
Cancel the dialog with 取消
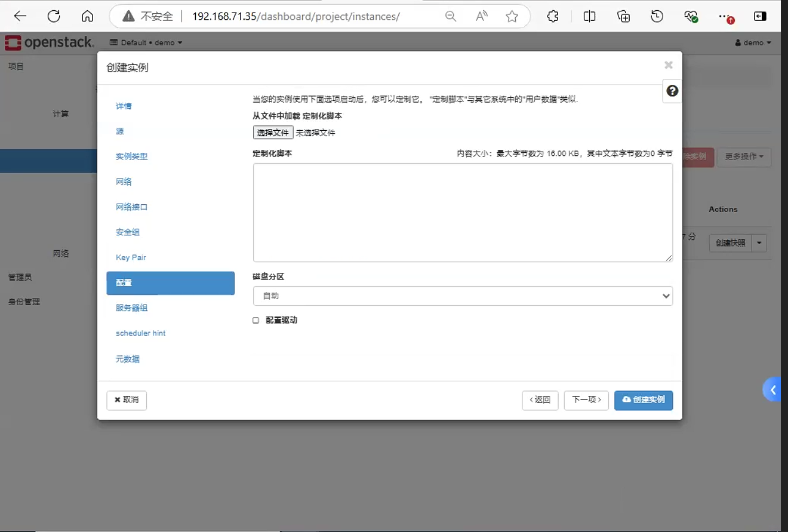[x=127, y=400]
